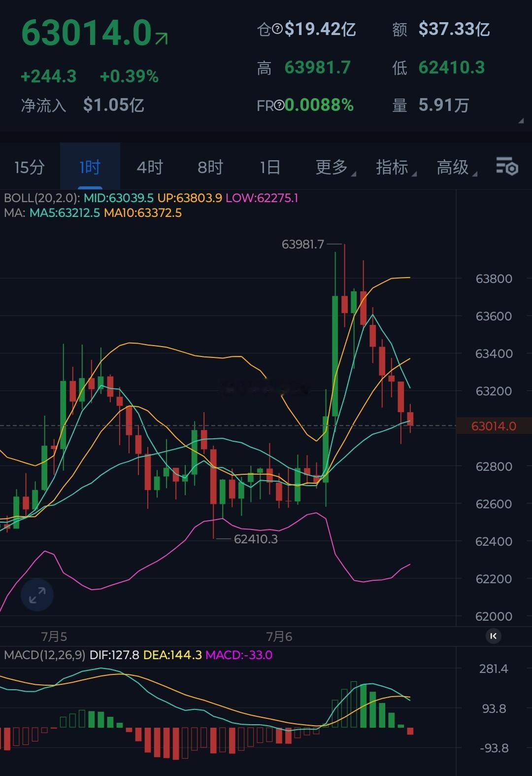The image size is (532, 776).
Task: Tap the fullscreen expand chart button
Action: pos(37,595)
